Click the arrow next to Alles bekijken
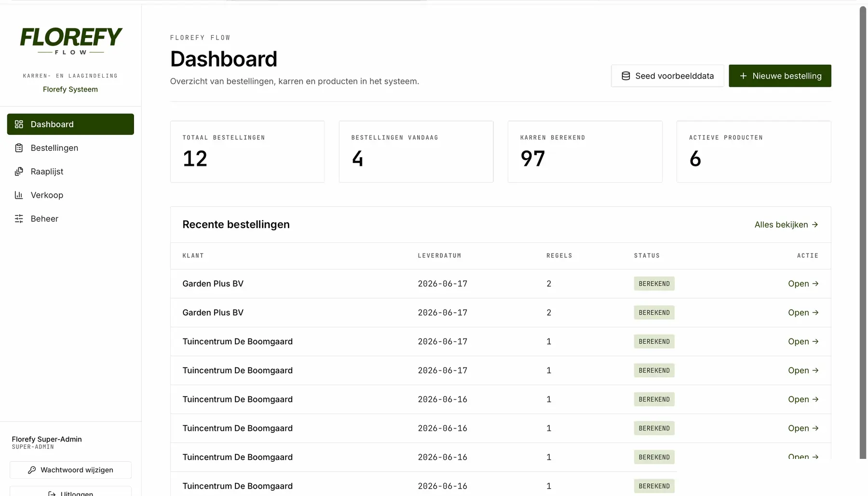Screen dimensions: 868x496 tap(815, 225)
